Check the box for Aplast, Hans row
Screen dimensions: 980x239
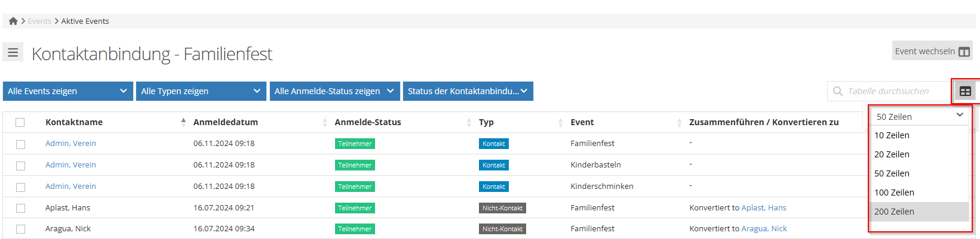(x=20, y=208)
